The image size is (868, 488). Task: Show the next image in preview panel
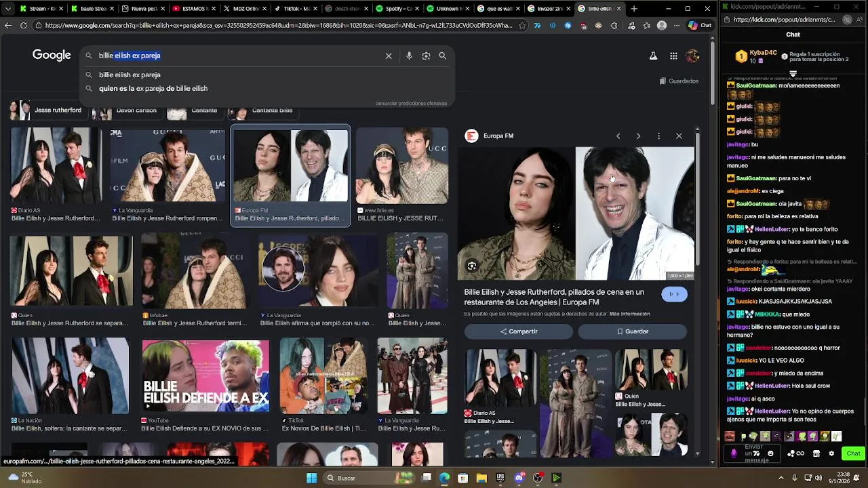pyautogui.click(x=638, y=136)
